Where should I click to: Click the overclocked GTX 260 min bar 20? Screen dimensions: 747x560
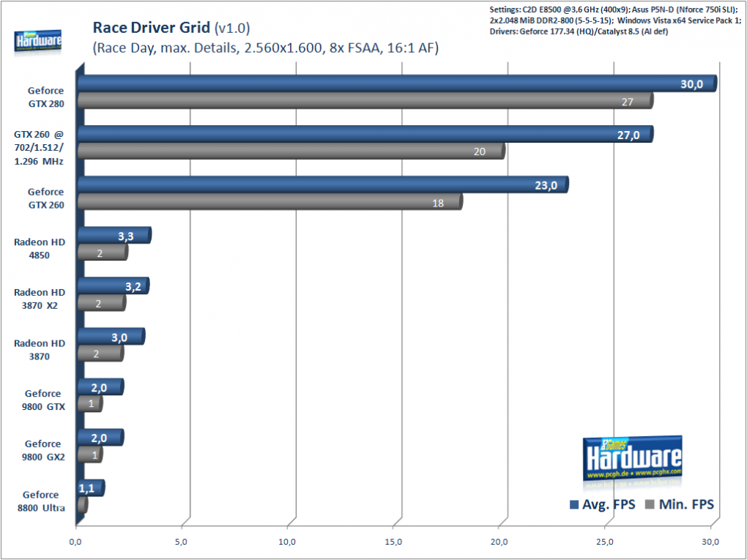[x=291, y=151]
